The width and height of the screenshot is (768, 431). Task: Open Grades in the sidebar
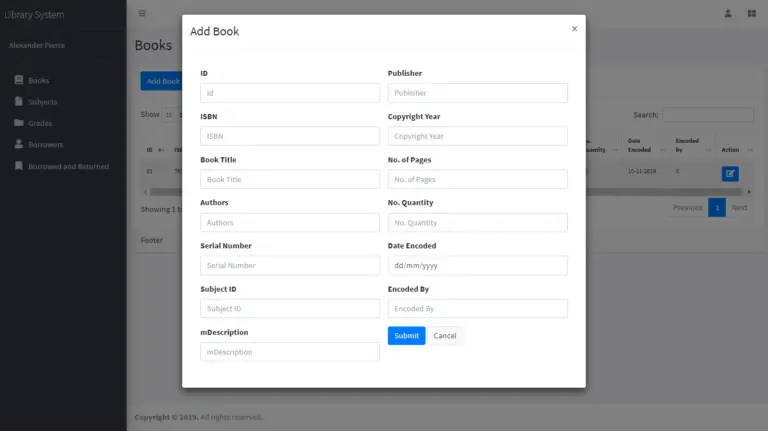pos(40,123)
